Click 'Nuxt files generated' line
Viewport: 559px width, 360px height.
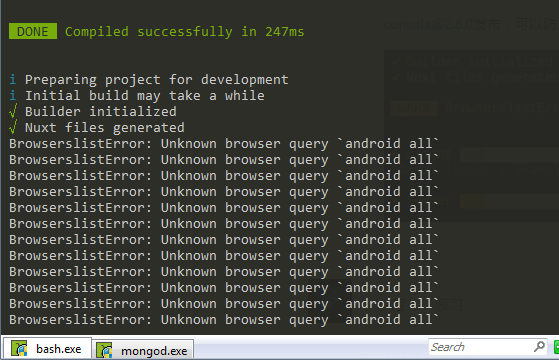click(x=105, y=128)
